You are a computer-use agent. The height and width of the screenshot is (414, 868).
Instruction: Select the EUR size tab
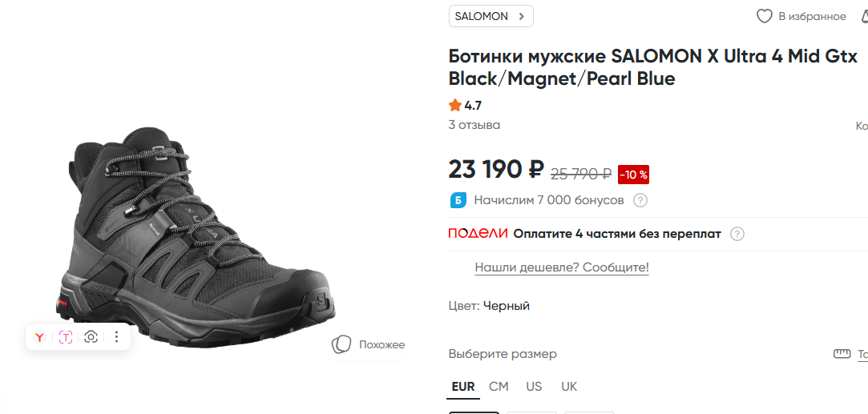coord(463,387)
